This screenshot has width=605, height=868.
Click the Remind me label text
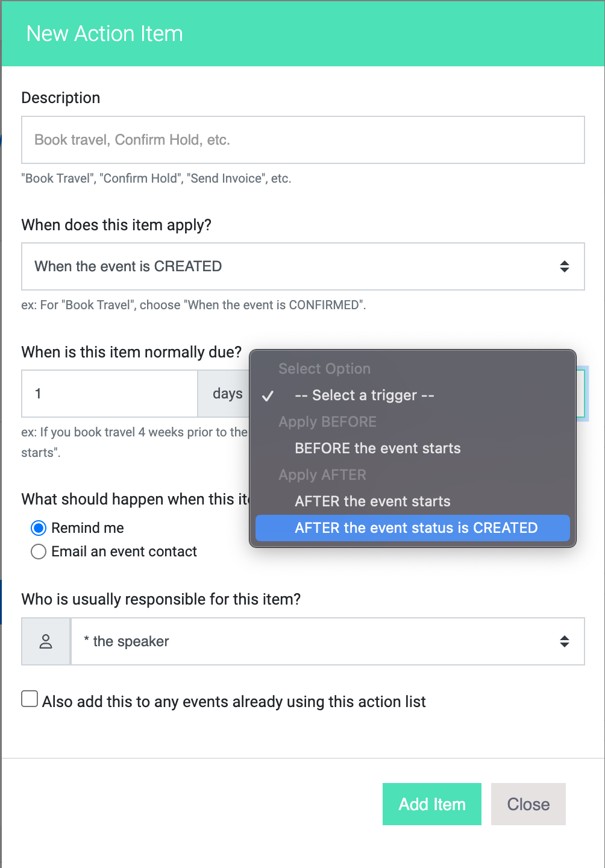[x=87, y=528]
